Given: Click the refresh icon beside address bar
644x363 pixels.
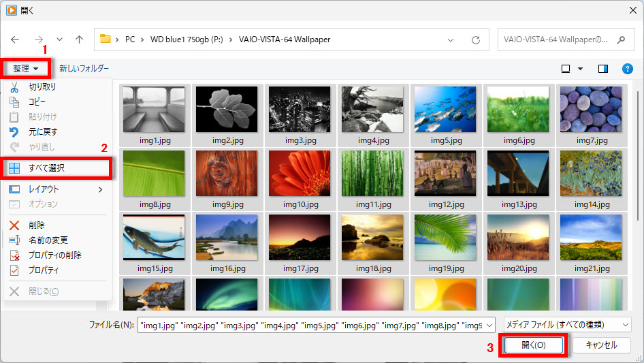Looking at the screenshot, I should pyautogui.click(x=476, y=40).
